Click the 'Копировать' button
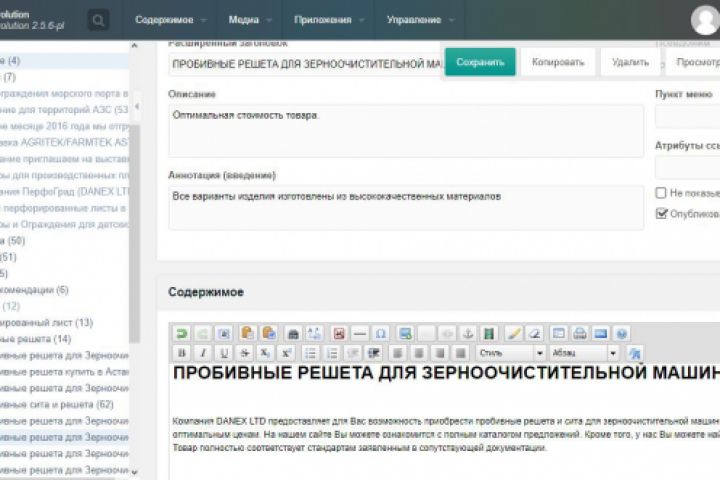Viewport: 720px width, 480px height. tap(558, 62)
